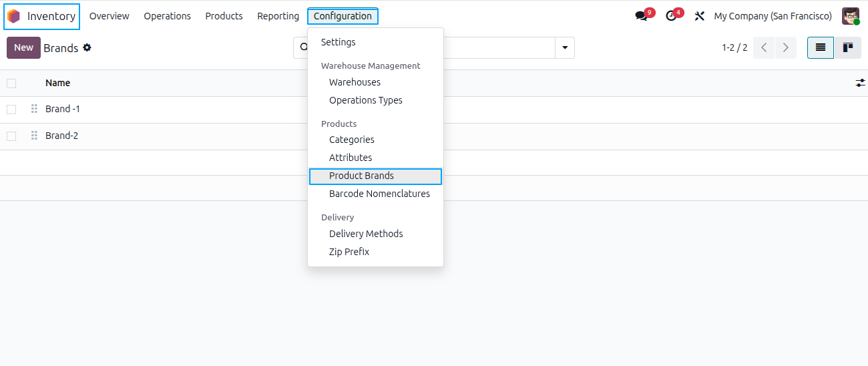Go to the next page arrow
This screenshot has width=868, height=366.
[786, 48]
